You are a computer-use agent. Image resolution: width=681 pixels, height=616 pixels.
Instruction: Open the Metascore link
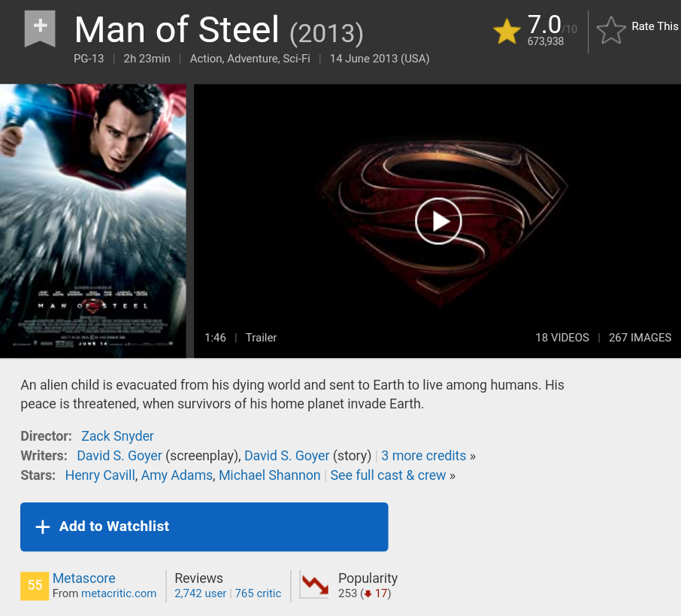tap(84, 578)
